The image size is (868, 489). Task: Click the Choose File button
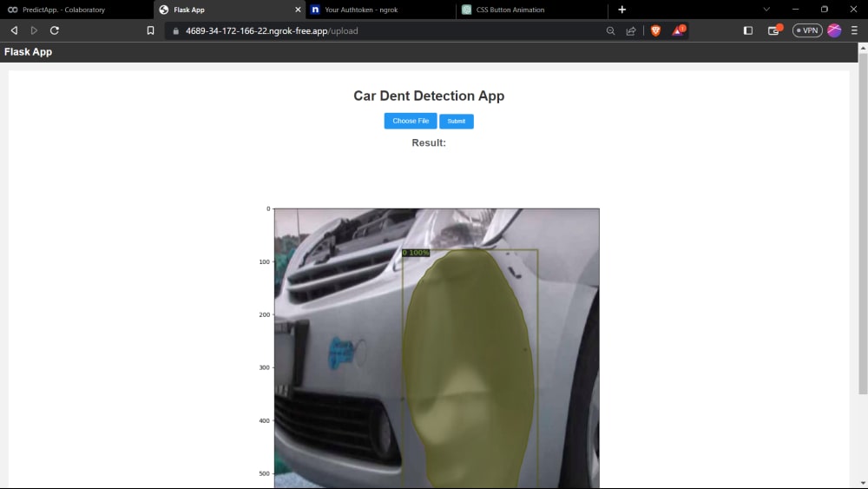click(411, 121)
